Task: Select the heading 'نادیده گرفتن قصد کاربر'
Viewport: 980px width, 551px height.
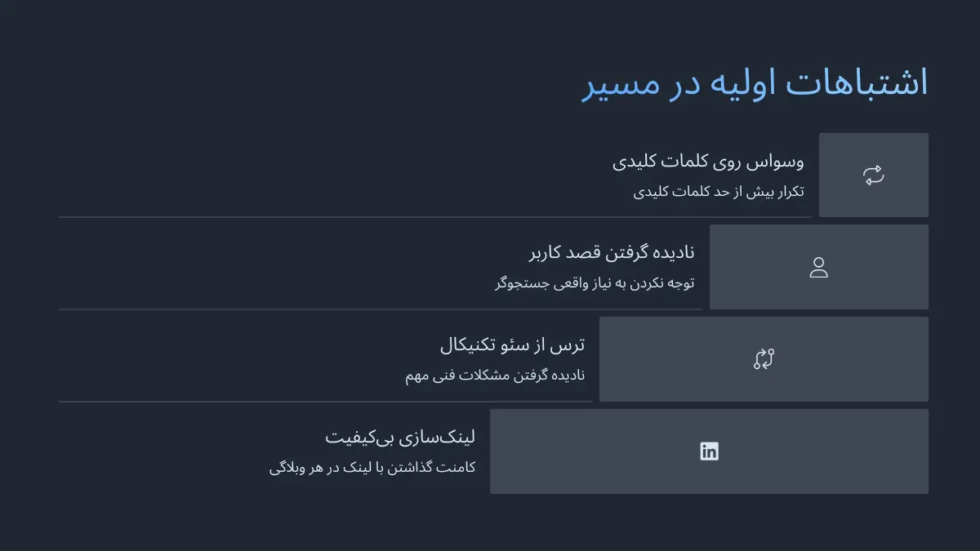Action: pos(612,253)
